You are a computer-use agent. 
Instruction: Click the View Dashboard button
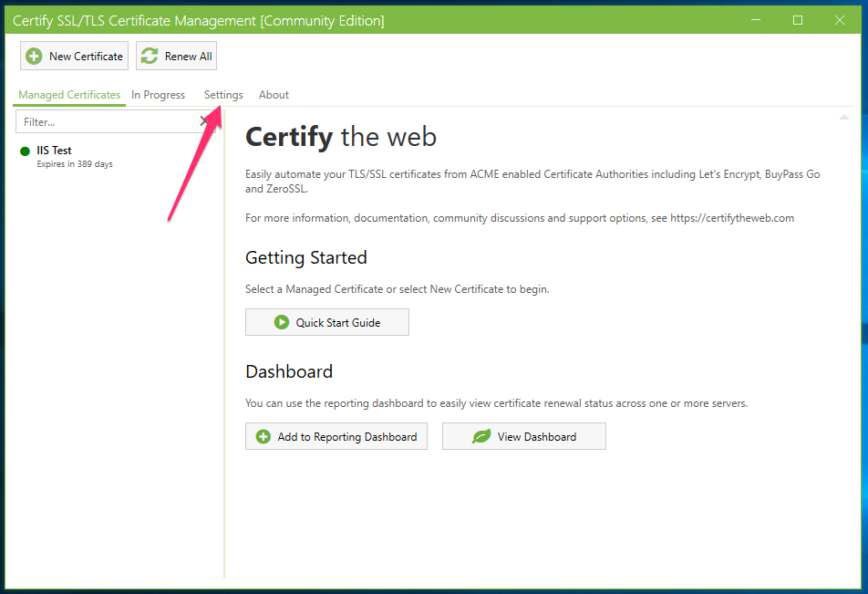(524, 437)
